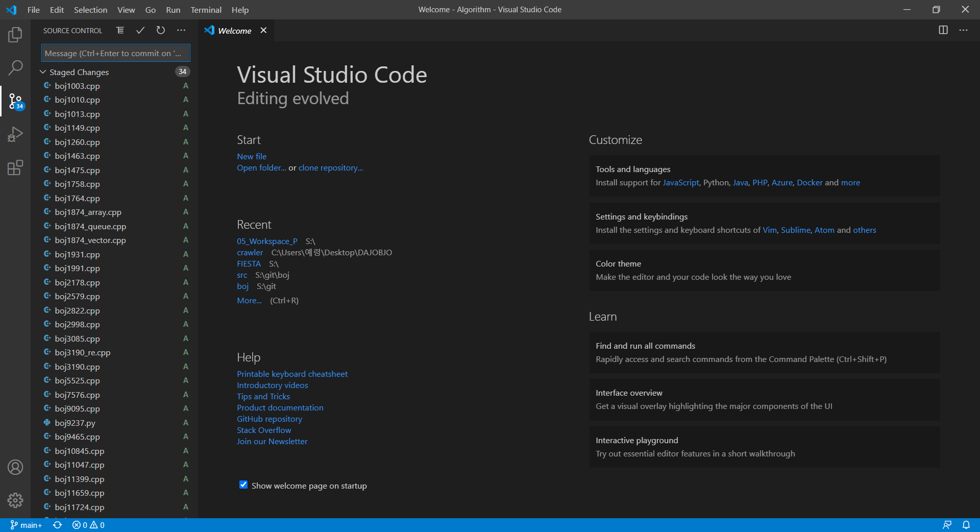Click the clone repository... link
Viewport: 980px width, 532px height.
pos(331,167)
